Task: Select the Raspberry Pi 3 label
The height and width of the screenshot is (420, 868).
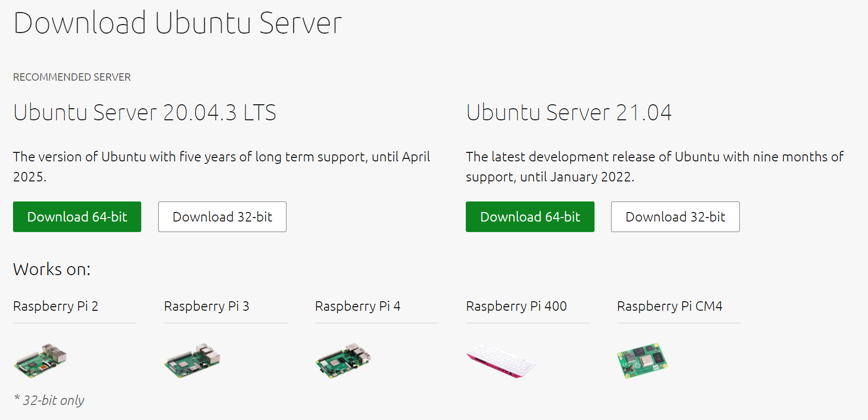Action: pos(206,306)
